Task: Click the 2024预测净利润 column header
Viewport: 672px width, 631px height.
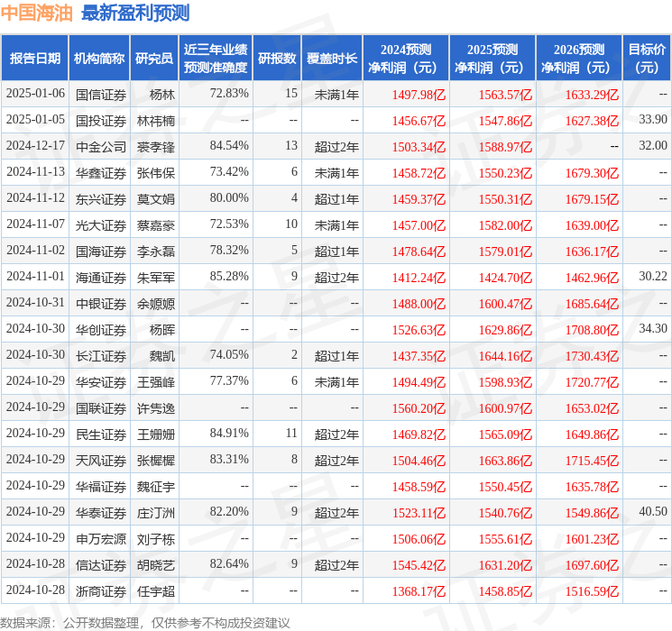Action: pyautogui.click(x=406, y=59)
